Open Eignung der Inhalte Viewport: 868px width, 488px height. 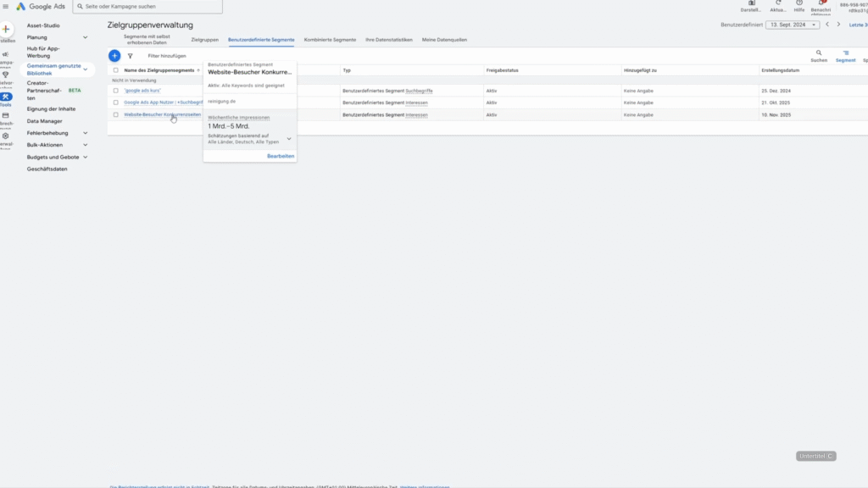[51, 109]
